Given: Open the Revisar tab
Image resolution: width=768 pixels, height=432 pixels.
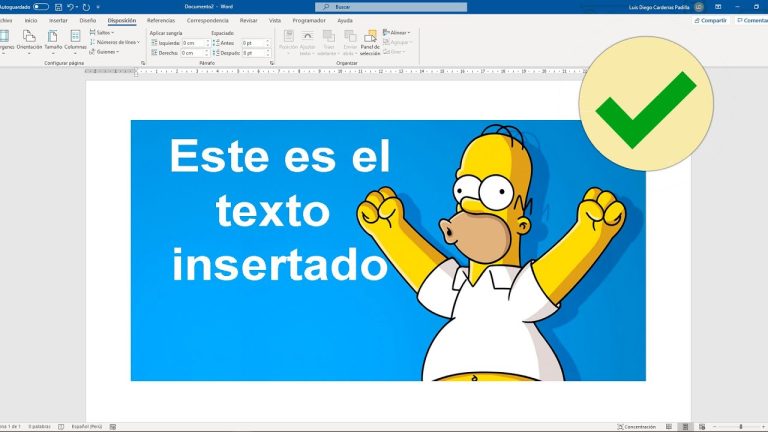Looking at the screenshot, I should (248, 21).
